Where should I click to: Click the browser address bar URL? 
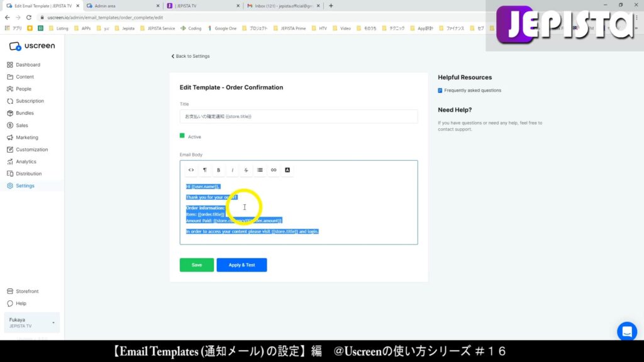[105, 18]
